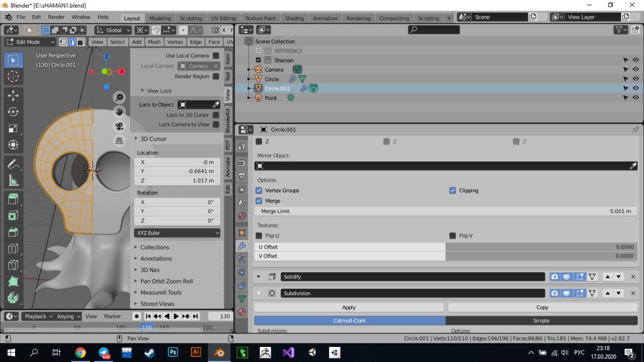The width and height of the screenshot is (644, 362).
Task: Move the Subdivision modifier up
Action: 608,293
